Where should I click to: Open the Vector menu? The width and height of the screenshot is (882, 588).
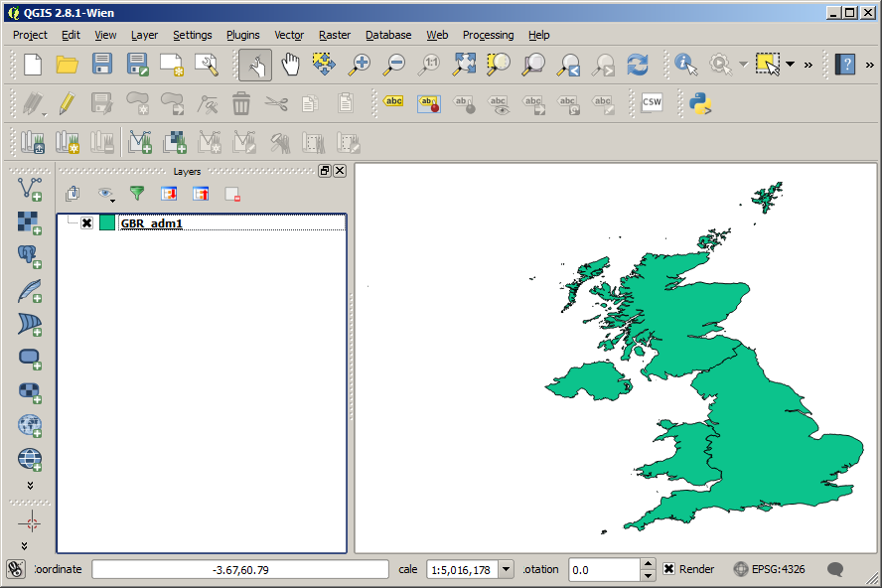pos(288,35)
